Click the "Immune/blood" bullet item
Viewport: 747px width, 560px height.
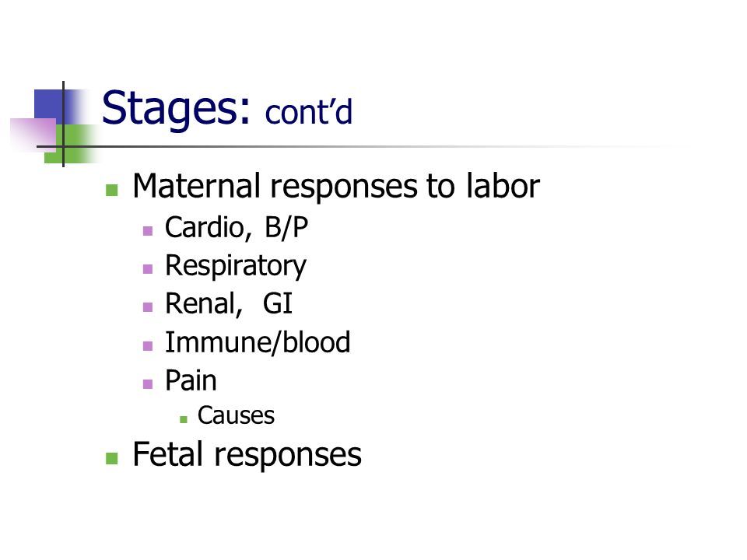click(258, 342)
